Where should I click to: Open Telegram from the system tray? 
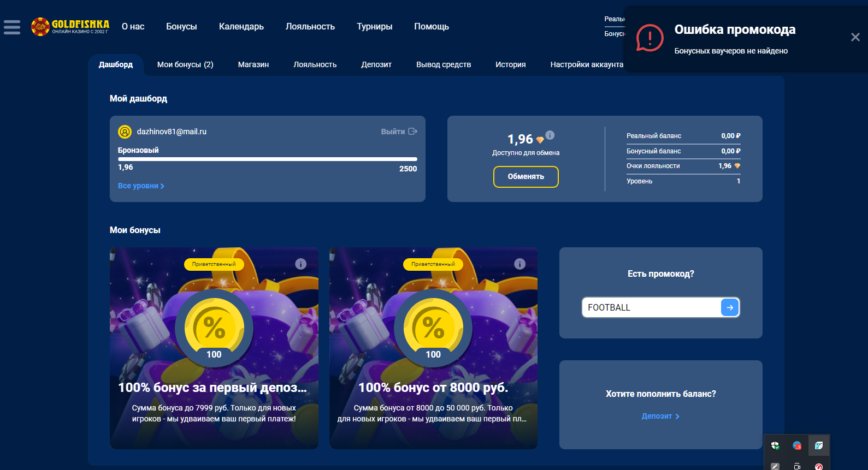tap(797, 445)
